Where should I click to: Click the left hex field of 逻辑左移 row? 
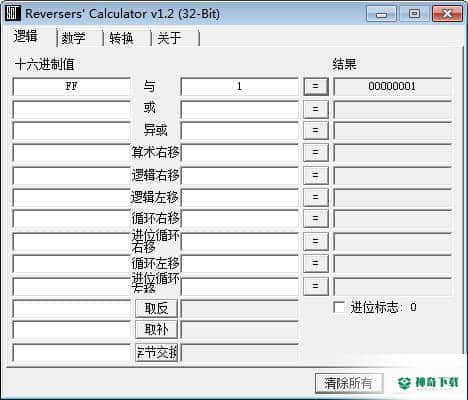[72, 197]
